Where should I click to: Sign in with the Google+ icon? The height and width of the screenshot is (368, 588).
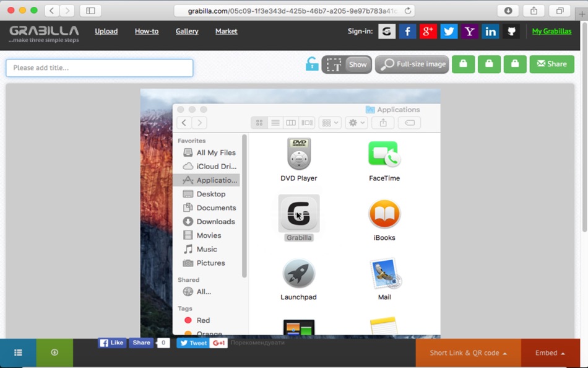428,32
